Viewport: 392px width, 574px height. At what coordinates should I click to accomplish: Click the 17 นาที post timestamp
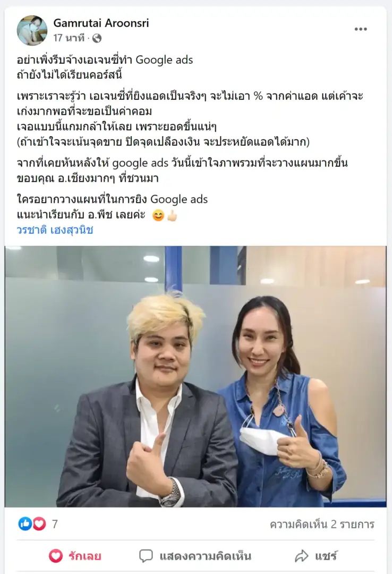(x=69, y=38)
